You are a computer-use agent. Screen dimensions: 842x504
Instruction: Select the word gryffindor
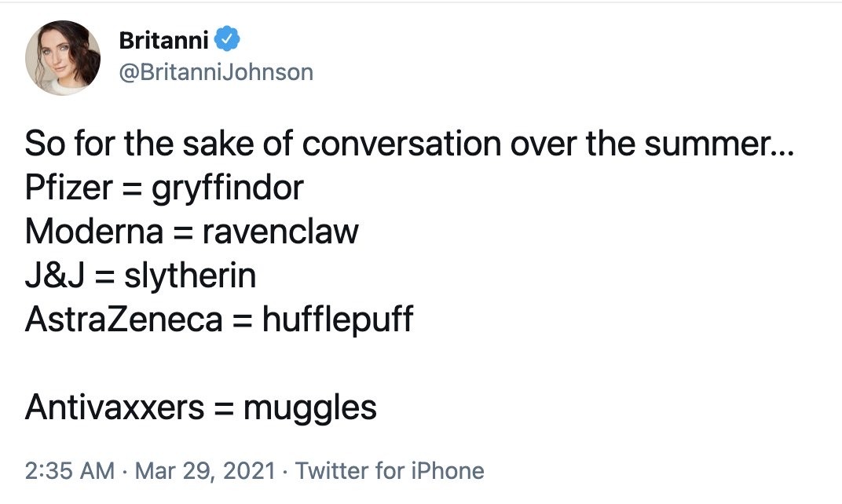point(228,189)
